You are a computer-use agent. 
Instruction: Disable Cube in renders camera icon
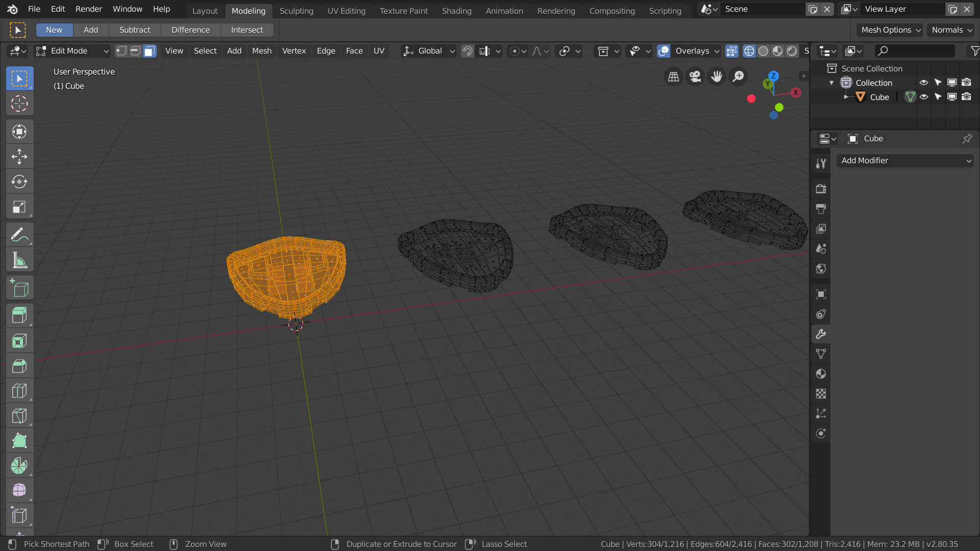(x=966, y=97)
